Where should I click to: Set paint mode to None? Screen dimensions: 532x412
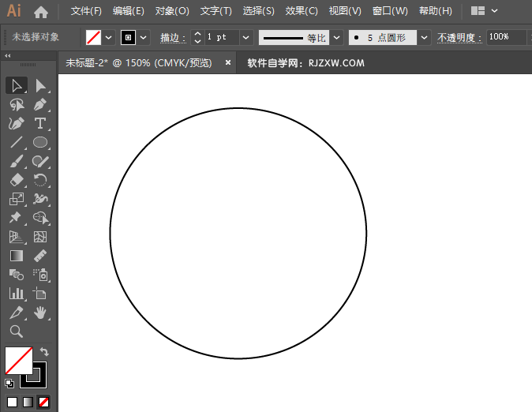coord(43,403)
